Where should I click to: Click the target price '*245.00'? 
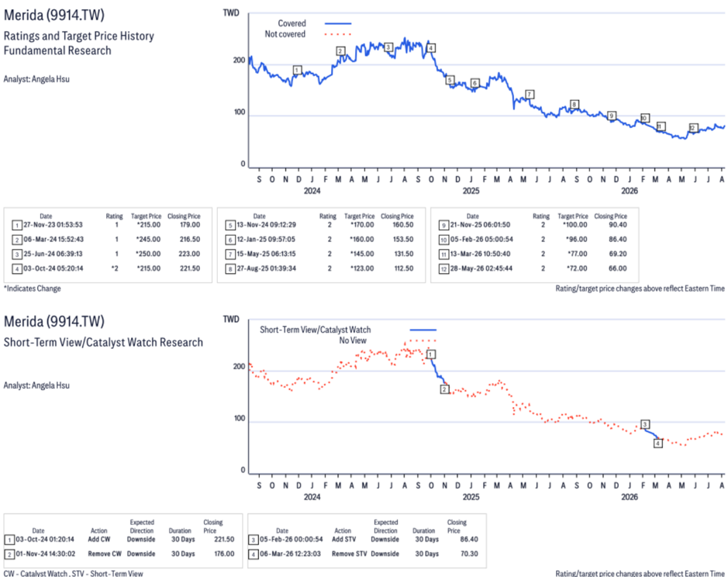pos(149,240)
